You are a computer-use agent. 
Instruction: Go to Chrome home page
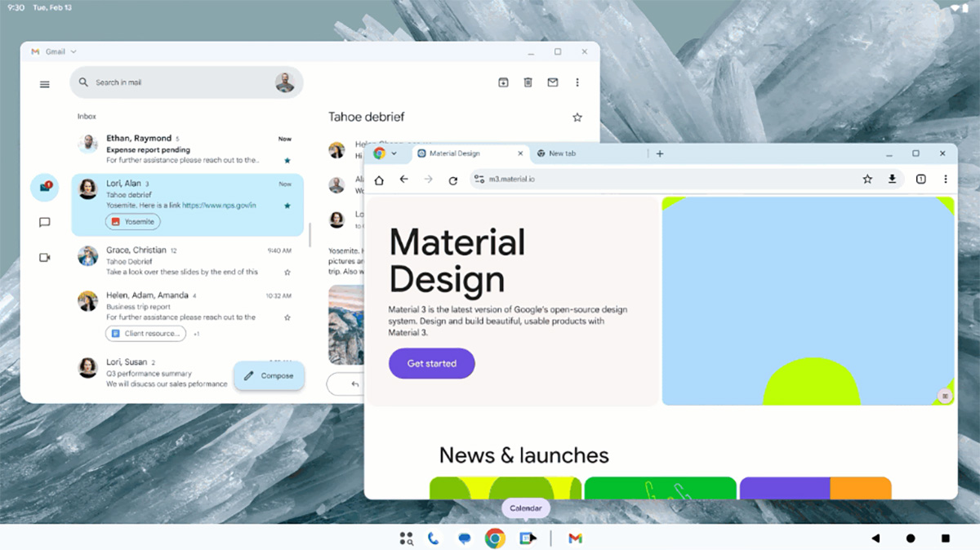379,180
